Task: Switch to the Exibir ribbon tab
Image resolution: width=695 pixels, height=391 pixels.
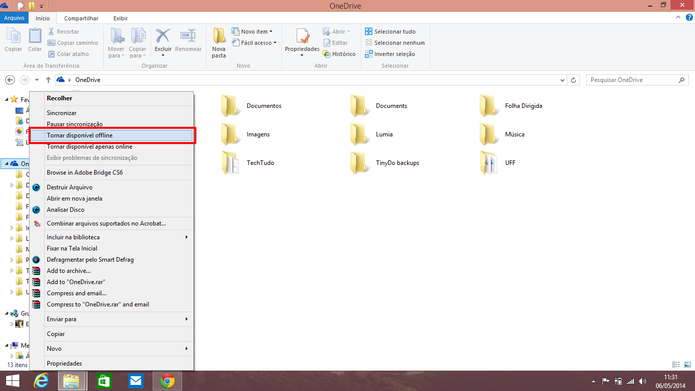Action: (x=120, y=18)
